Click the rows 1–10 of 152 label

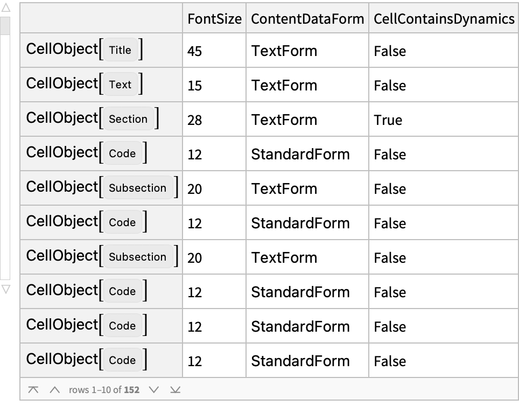tap(104, 390)
